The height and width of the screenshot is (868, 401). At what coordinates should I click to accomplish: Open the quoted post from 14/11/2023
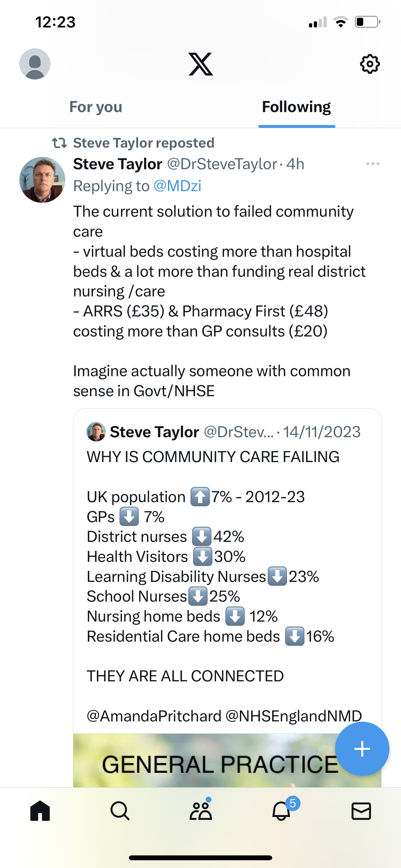coord(227,573)
